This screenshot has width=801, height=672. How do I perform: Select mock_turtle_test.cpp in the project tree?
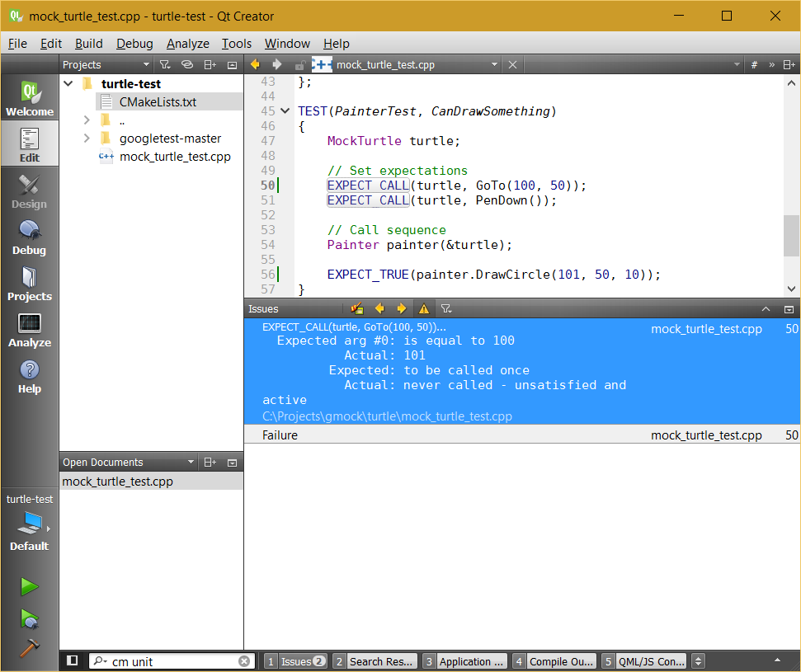click(x=175, y=157)
